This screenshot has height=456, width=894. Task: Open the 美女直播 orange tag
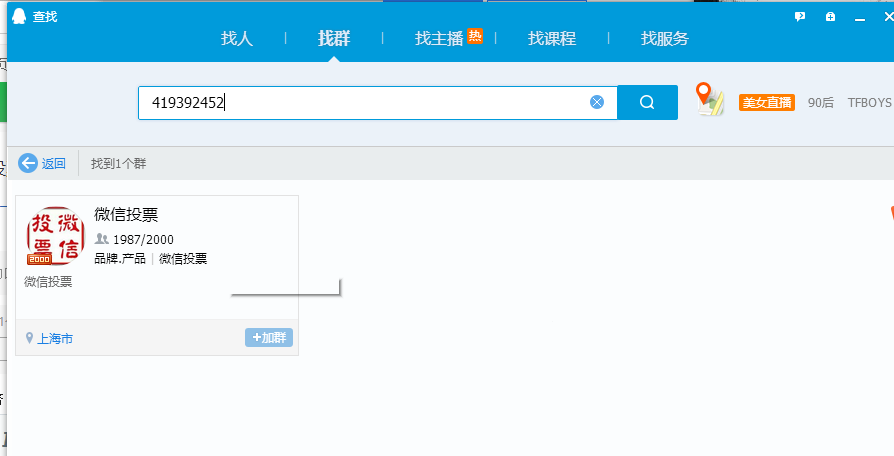(x=766, y=102)
